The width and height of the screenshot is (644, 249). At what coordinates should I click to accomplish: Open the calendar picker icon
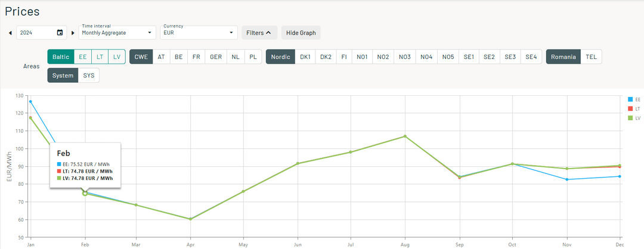tap(60, 33)
